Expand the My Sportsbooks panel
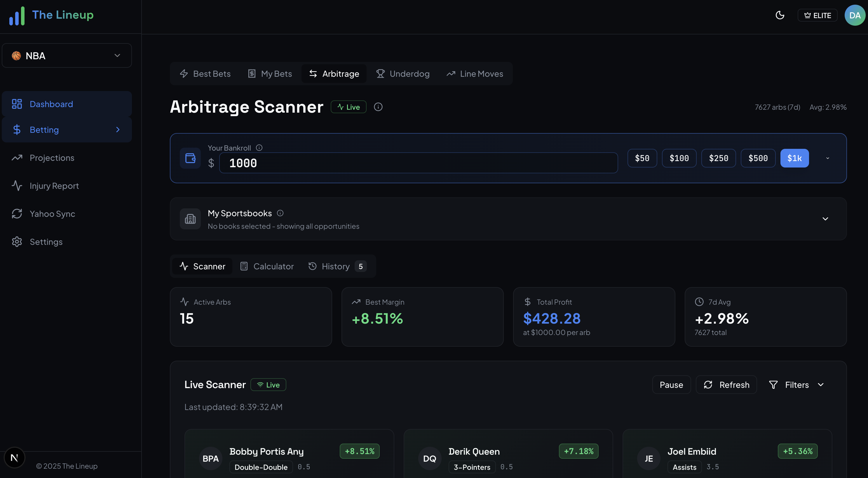Screen dimensions: 868x478 point(825,219)
